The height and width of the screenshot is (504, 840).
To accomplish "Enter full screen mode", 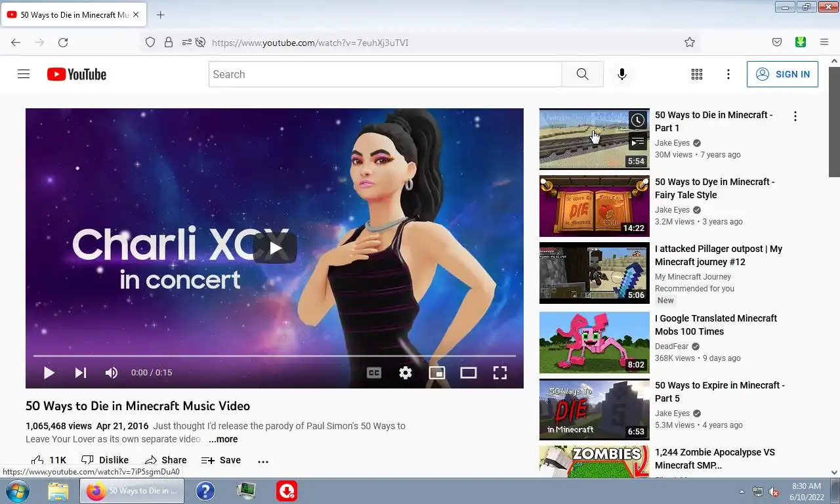I will click(500, 373).
